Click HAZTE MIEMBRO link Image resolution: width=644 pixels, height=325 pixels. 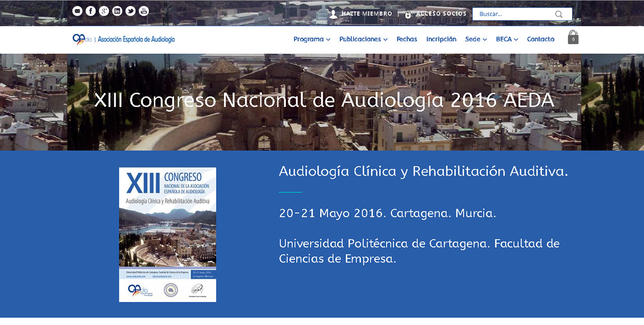[x=366, y=14]
